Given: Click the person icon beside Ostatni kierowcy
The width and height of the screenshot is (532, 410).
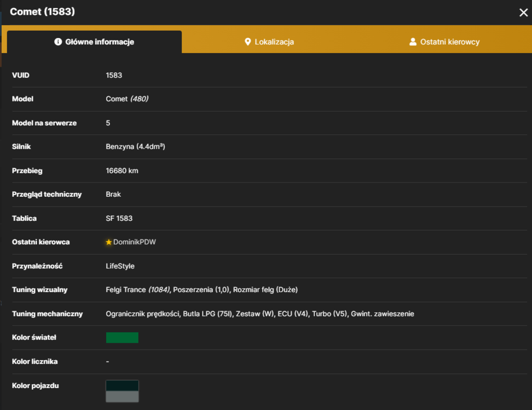Looking at the screenshot, I should click(413, 42).
